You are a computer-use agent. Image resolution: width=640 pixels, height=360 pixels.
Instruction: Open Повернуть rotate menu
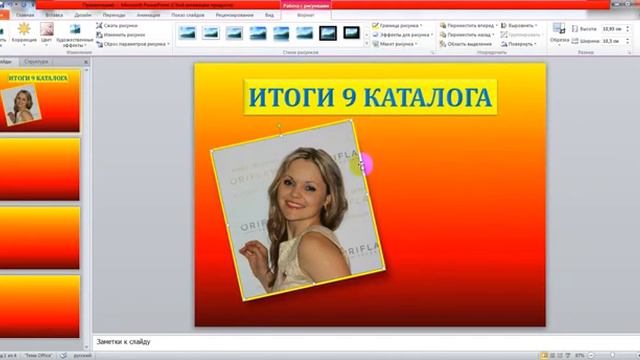click(x=518, y=44)
